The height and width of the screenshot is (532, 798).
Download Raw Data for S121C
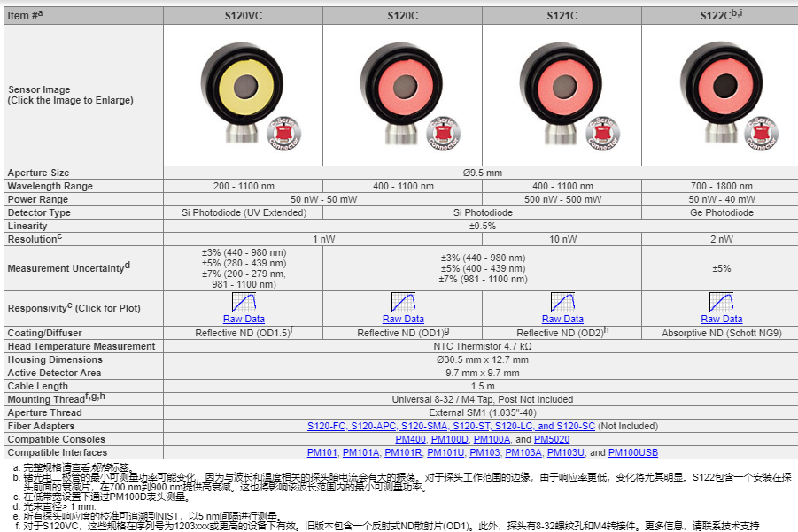(562, 319)
